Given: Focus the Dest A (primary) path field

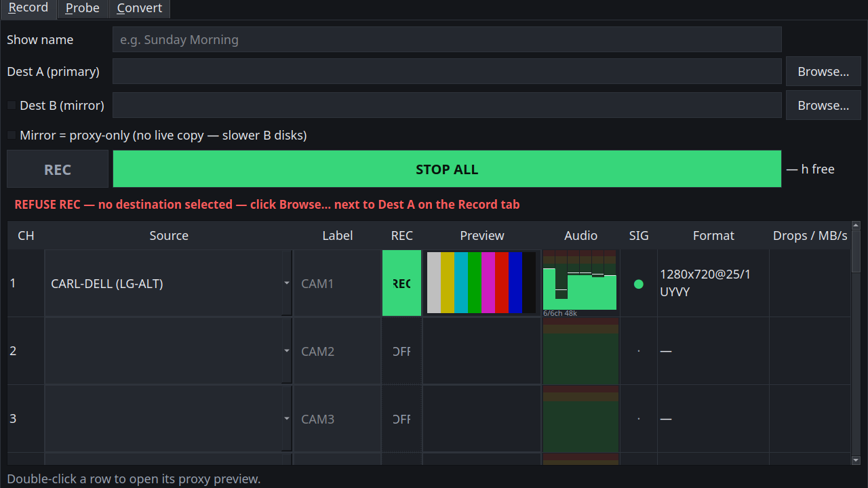Looking at the screenshot, I should point(447,71).
